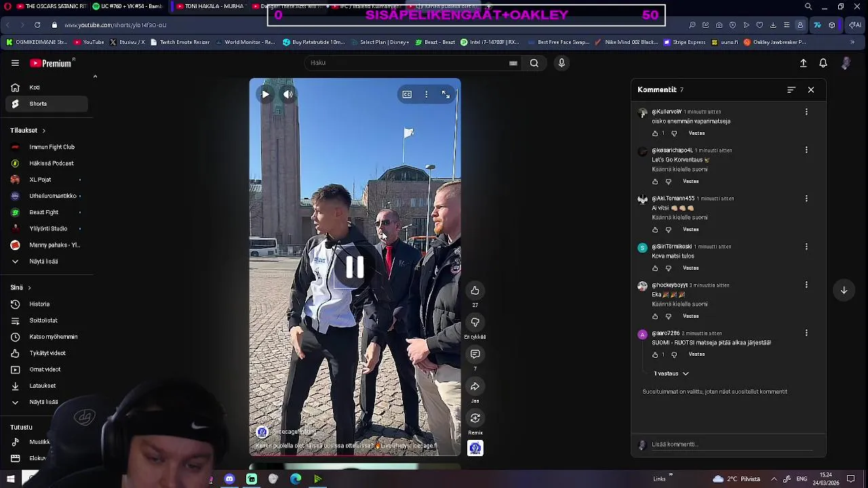Close the Kommentit panel

811,89
